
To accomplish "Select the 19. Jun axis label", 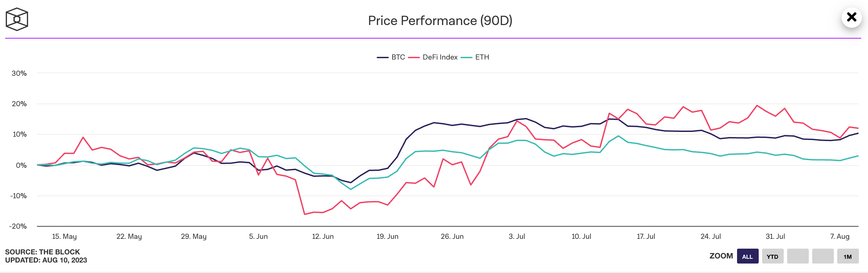I will (x=387, y=236).
